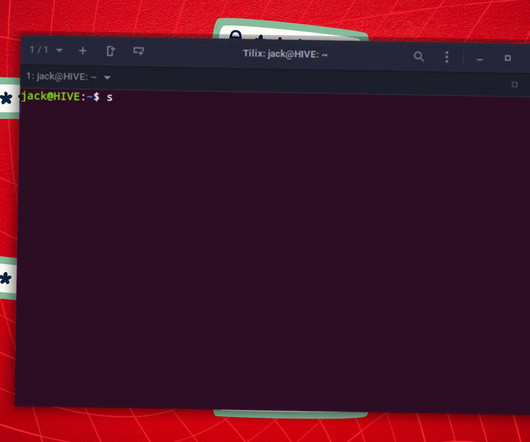Maximize the Tilix window

pos(507,58)
